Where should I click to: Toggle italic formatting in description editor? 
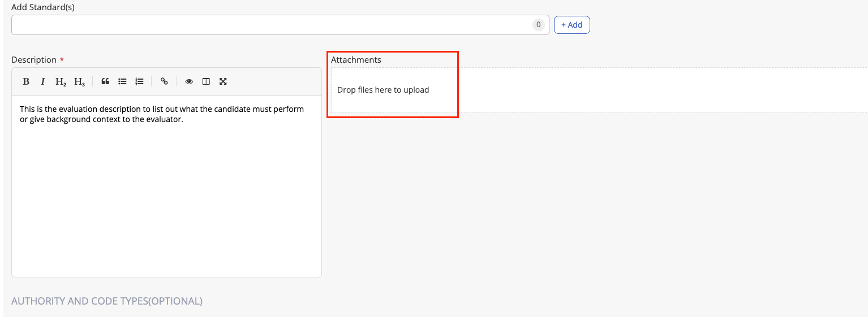click(42, 81)
